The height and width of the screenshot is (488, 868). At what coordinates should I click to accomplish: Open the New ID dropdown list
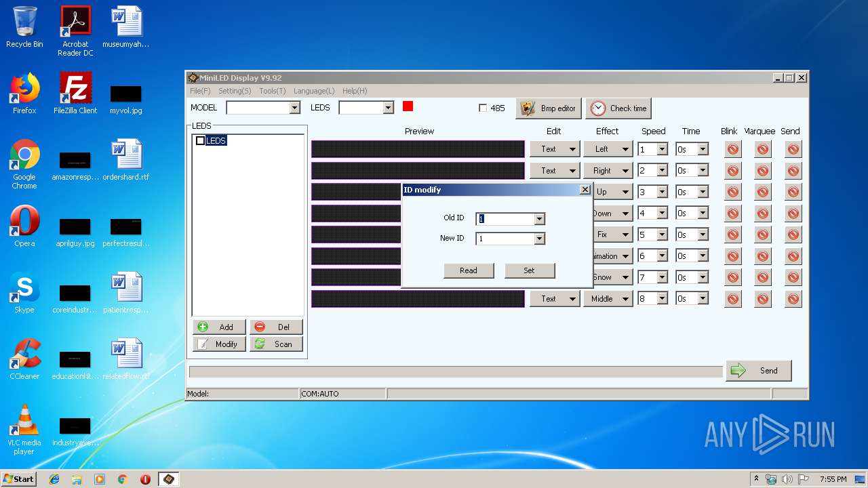point(539,239)
